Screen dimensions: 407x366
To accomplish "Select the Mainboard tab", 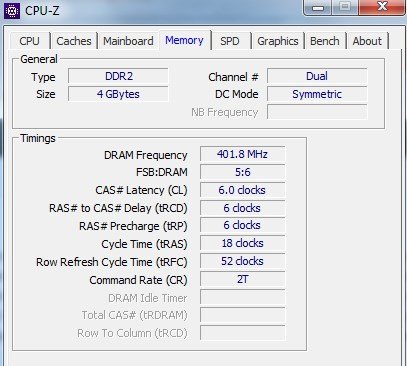I will [128, 41].
